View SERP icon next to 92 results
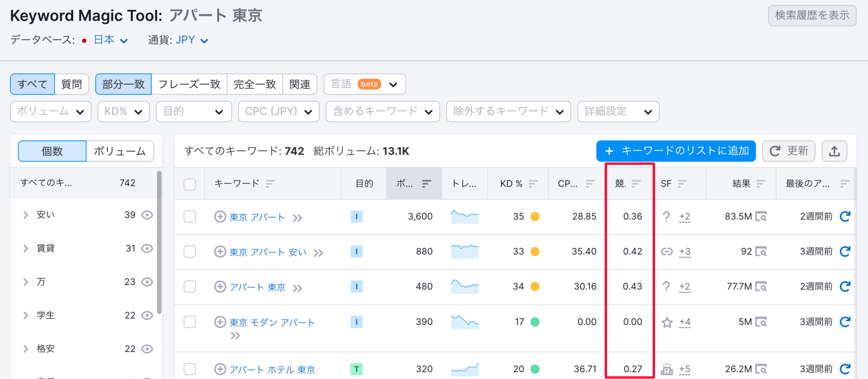 tap(761, 251)
